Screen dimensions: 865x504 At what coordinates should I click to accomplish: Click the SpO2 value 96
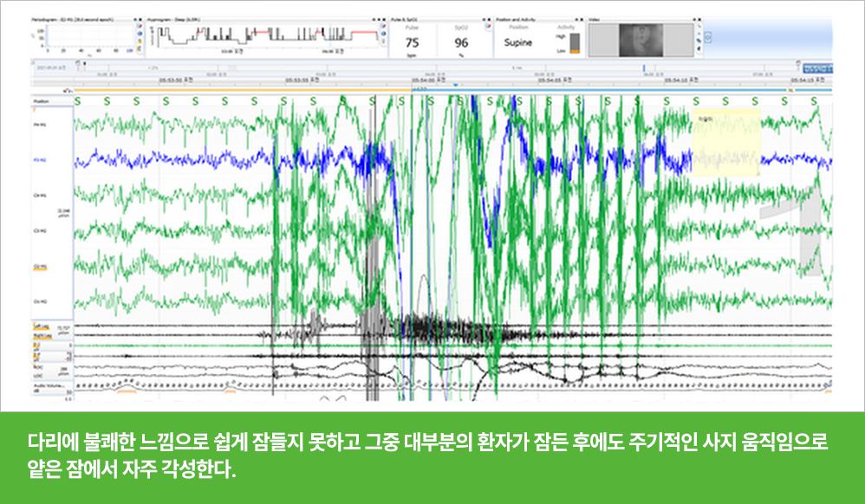pos(461,42)
